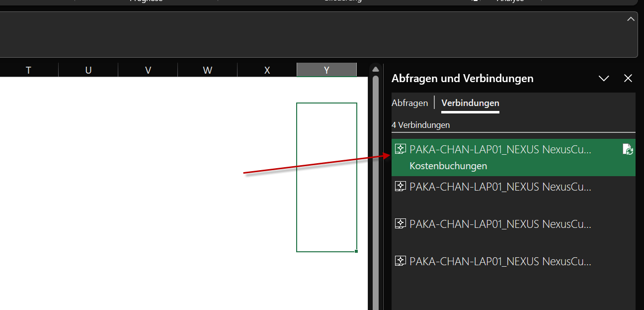Click the column X header
Image resolution: width=644 pixels, height=310 pixels.
tap(267, 70)
